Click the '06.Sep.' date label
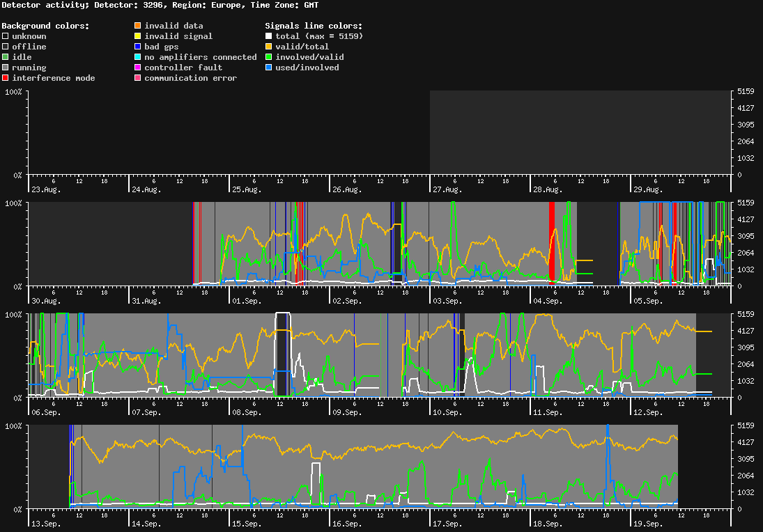The height and width of the screenshot is (532, 763). (46, 412)
